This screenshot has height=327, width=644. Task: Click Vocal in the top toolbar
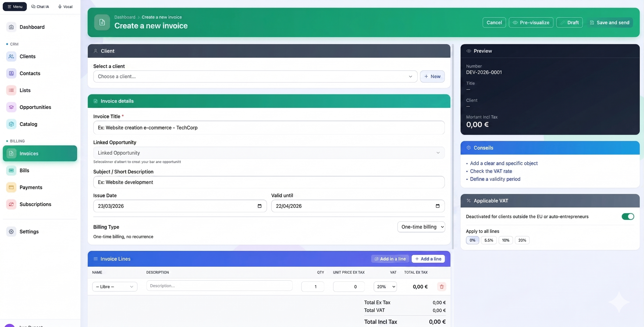(65, 6)
